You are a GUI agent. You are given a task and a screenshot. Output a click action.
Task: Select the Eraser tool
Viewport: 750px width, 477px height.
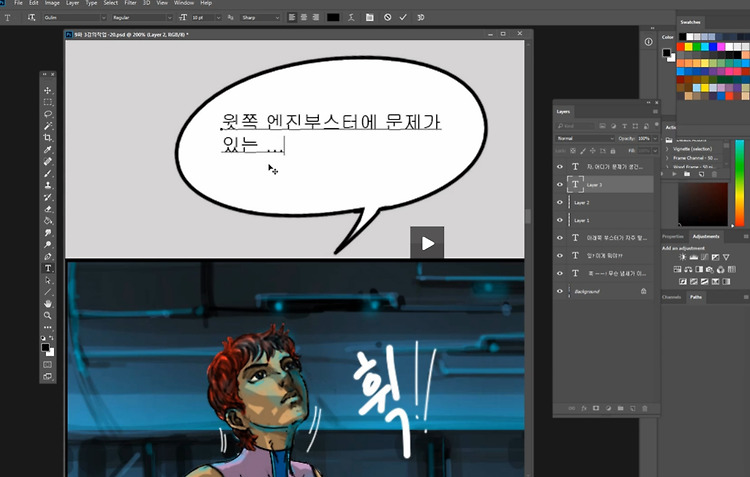click(48, 209)
